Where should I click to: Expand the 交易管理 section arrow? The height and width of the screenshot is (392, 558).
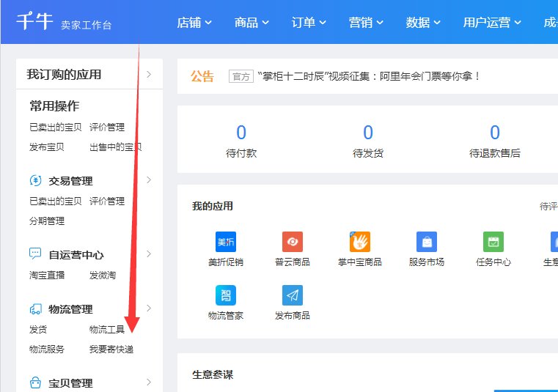tap(149, 180)
